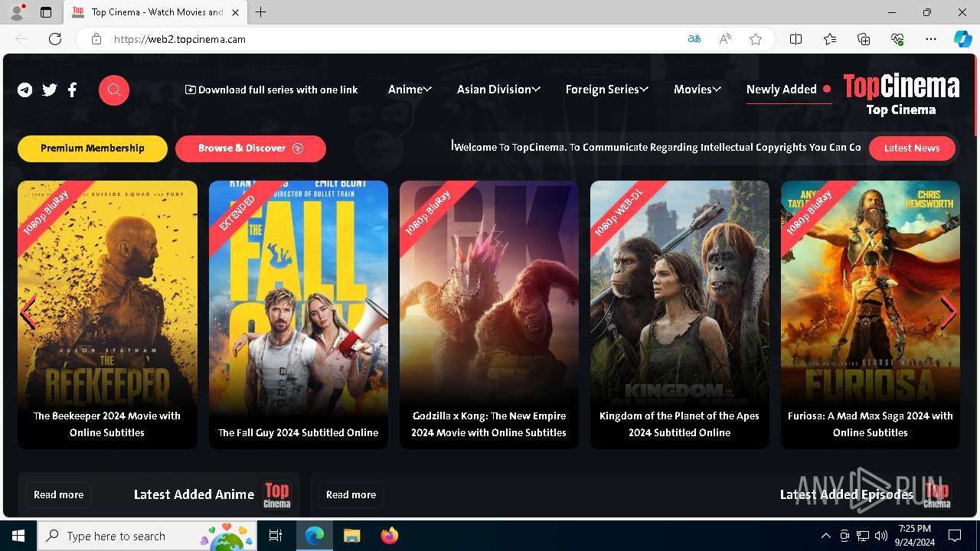This screenshot has width=980, height=551.
Task: Show hidden system tray icons
Action: pos(825,536)
